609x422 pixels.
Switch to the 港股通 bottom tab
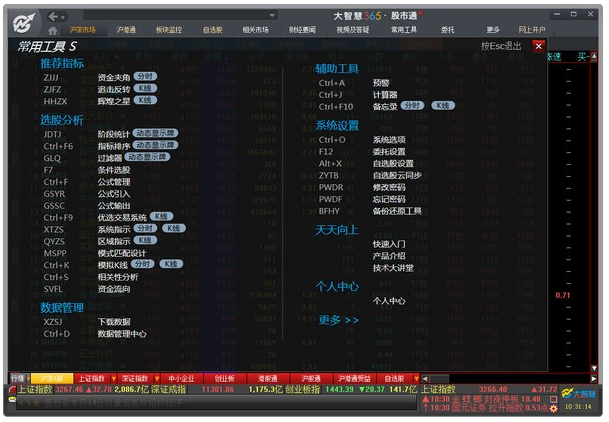268,378
